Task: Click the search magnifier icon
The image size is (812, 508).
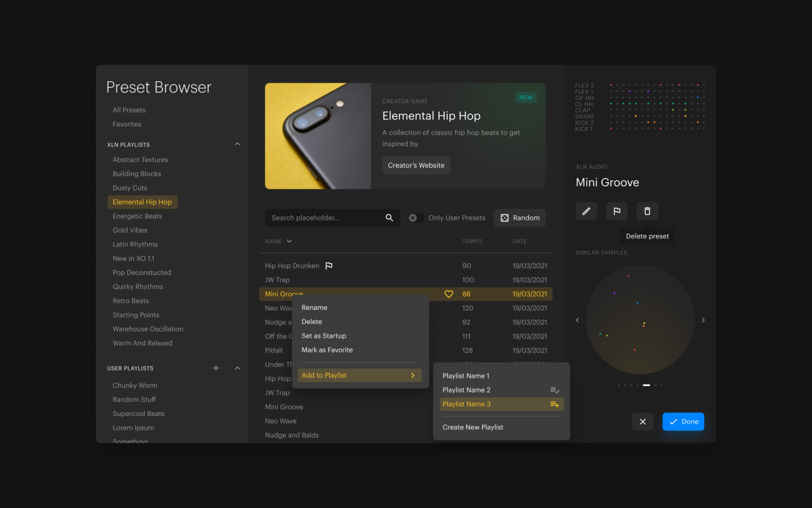Action: (390, 218)
